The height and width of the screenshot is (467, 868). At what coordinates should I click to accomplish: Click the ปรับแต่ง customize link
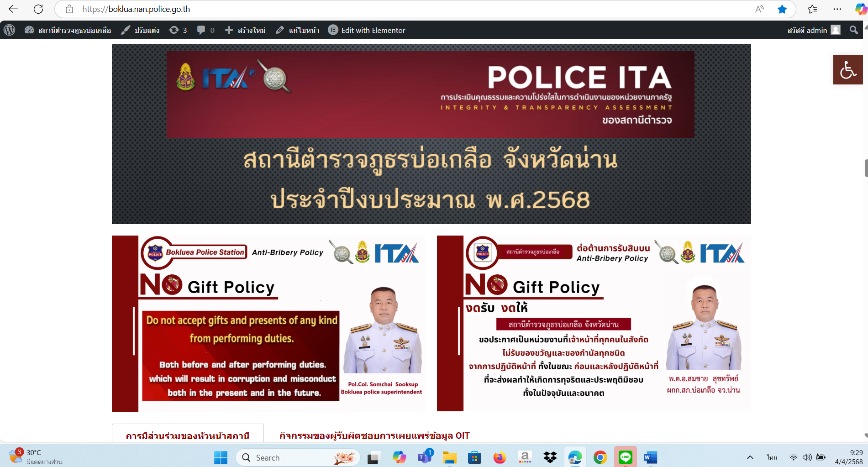[x=140, y=30]
